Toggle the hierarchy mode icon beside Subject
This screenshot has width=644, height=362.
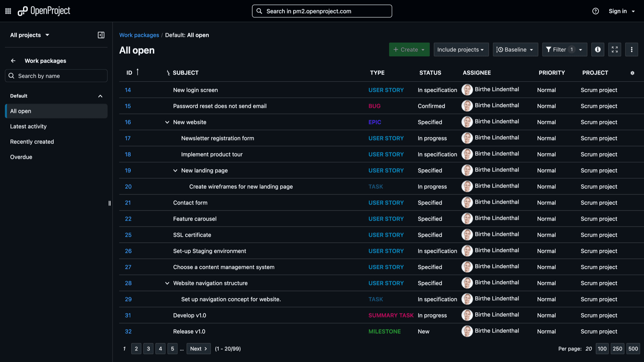pos(168,73)
